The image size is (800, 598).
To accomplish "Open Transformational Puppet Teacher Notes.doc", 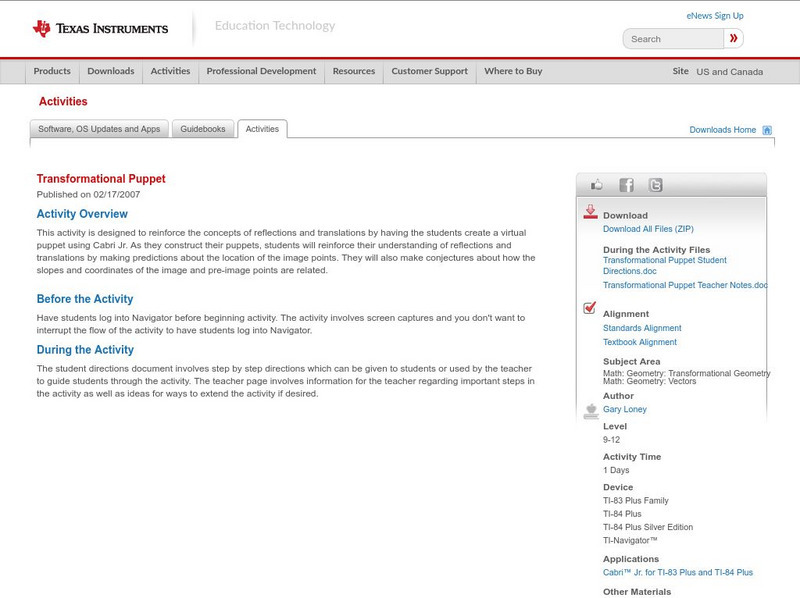I will coord(685,285).
